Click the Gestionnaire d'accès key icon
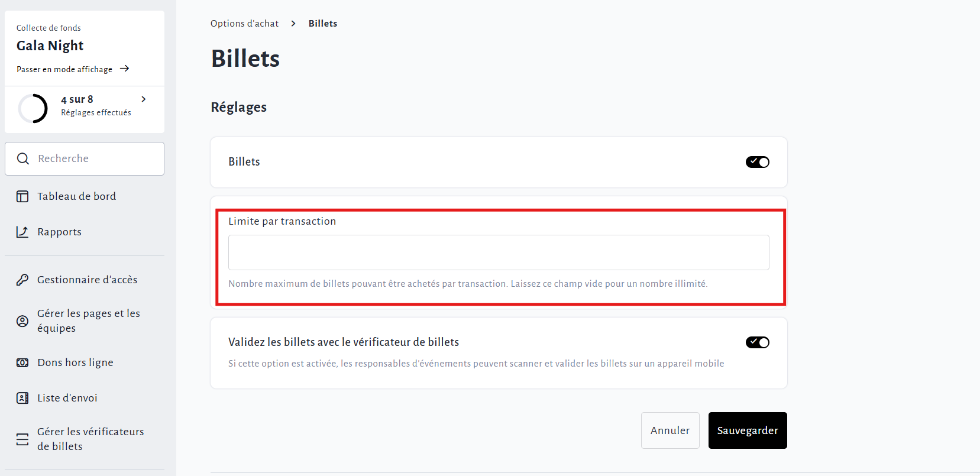This screenshot has height=476, width=980. (22, 280)
